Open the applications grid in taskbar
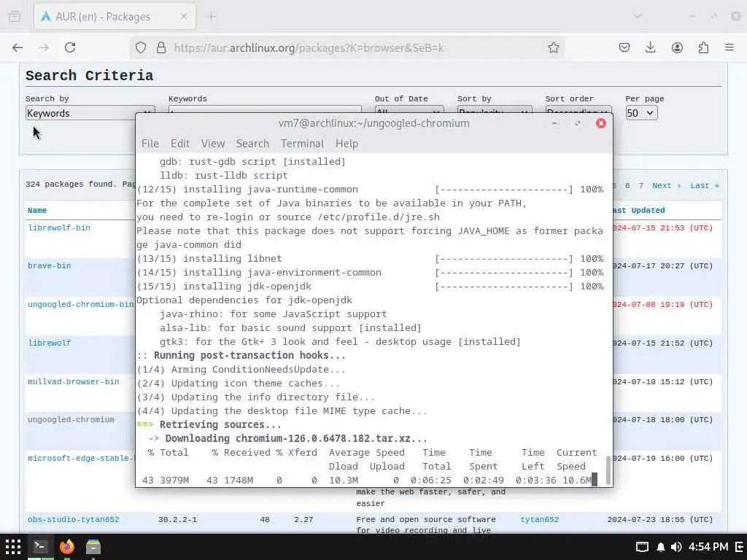The height and width of the screenshot is (560, 747). pyautogui.click(x=13, y=547)
